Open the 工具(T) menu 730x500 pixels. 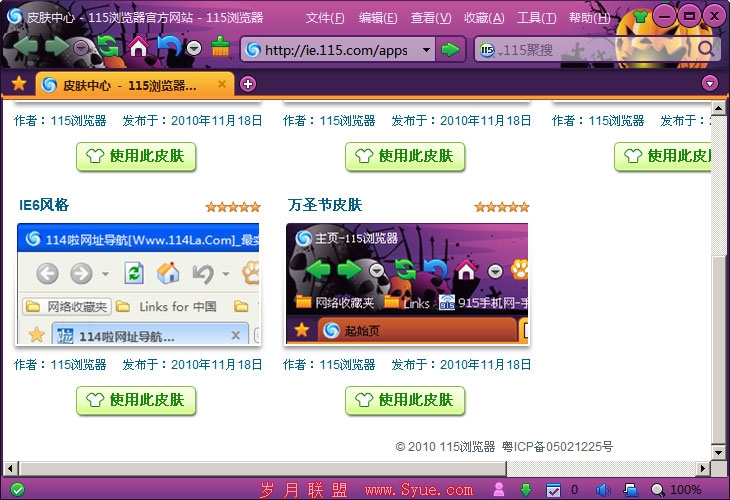pos(537,18)
